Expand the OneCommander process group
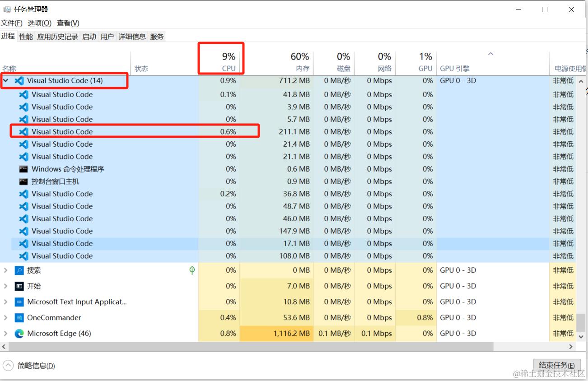The width and height of the screenshot is (588, 381). [x=6, y=318]
